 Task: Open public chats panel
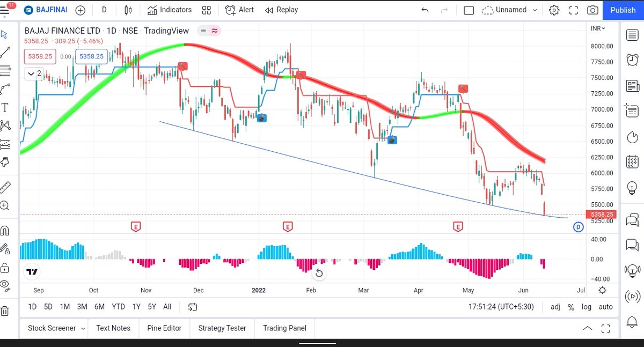[632, 219]
